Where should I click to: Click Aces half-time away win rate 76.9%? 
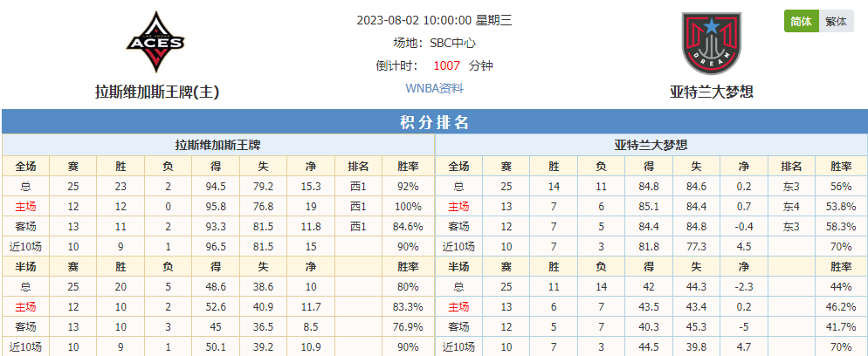pos(408,327)
